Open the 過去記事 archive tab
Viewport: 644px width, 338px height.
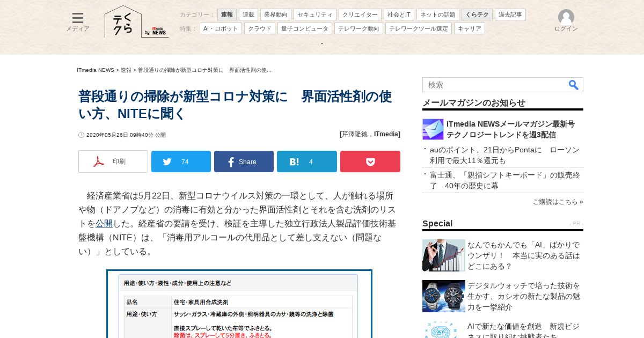(510, 14)
